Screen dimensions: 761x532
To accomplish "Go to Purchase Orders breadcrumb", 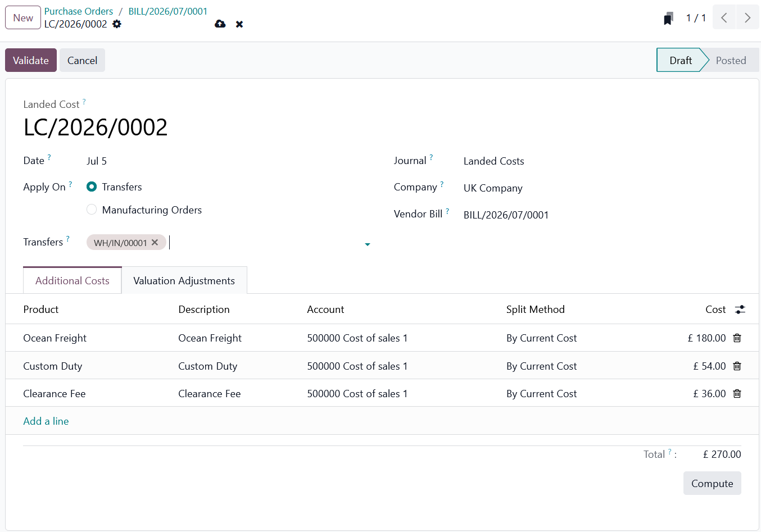I will 79,11.
